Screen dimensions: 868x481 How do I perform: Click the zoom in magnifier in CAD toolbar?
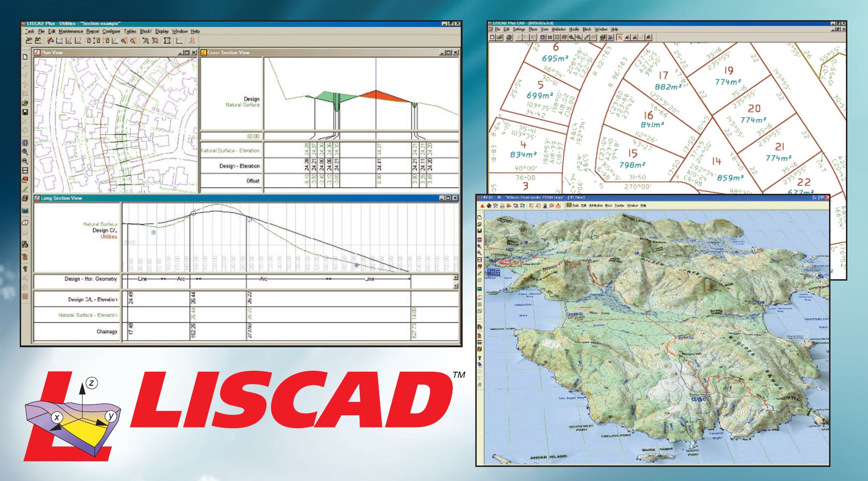point(572,37)
